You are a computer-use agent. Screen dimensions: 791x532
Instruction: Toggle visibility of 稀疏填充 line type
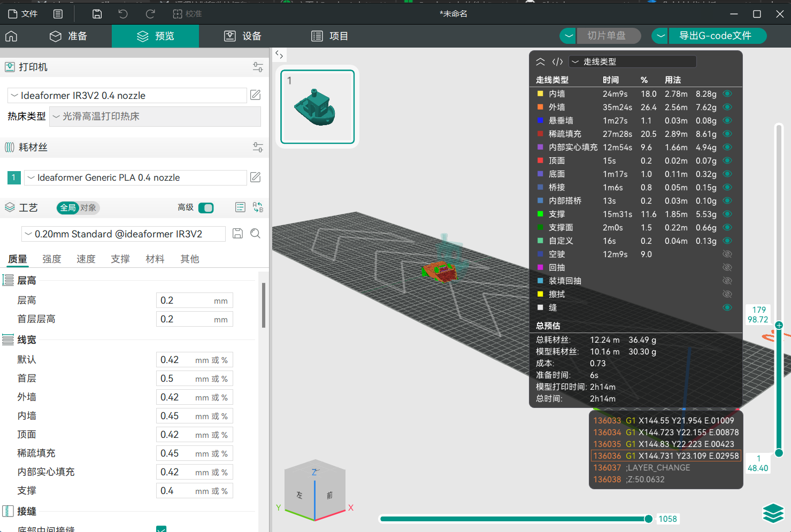coord(727,134)
